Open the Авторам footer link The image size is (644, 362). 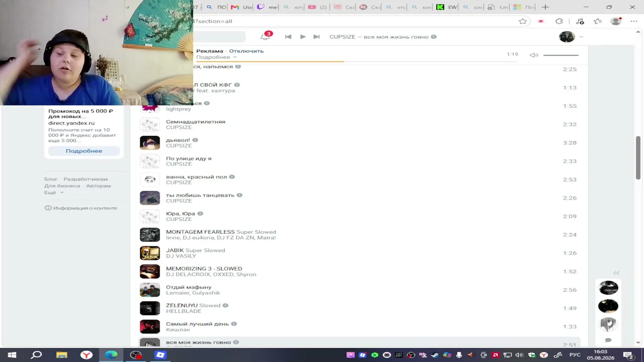(x=98, y=186)
